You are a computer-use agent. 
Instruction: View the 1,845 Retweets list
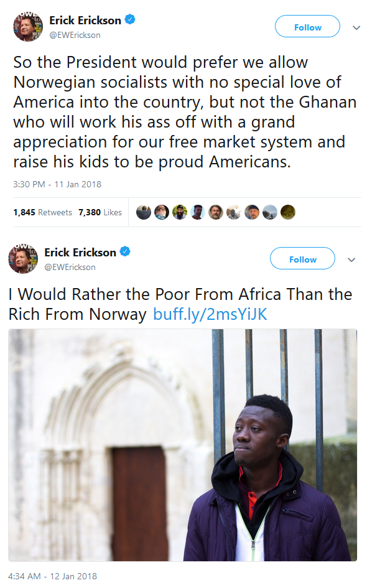pyautogui.click(x=43, y=213)
